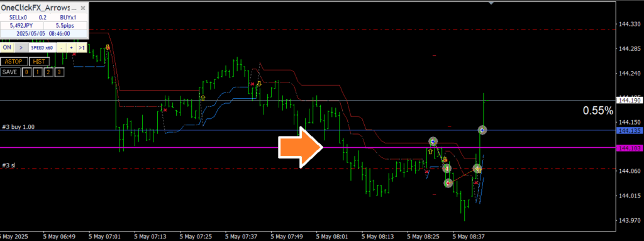Select save slot 2
Image resolution: width=644 pixels, height=241 pixels.
(48, 72)
